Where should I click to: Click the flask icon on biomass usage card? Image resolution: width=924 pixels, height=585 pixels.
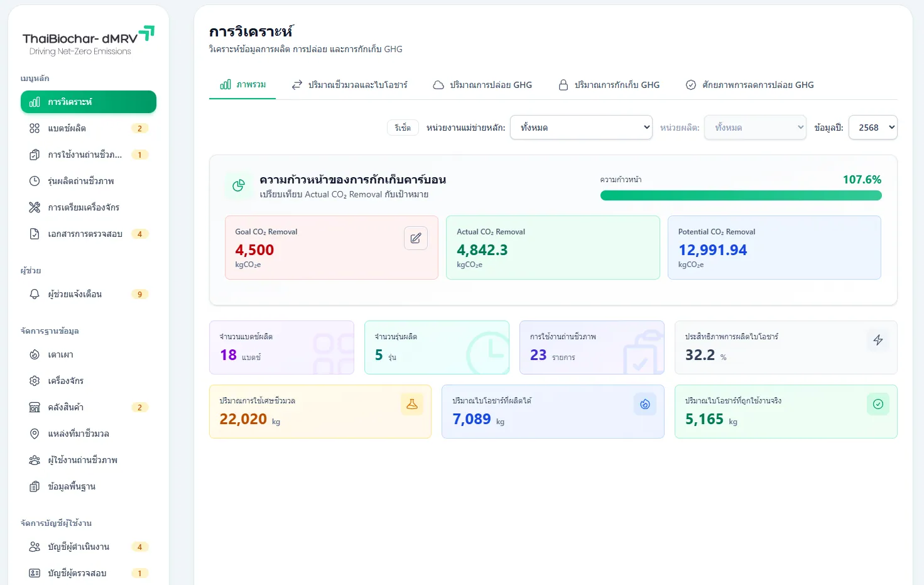pyautogui.click(x=412, y=404)
